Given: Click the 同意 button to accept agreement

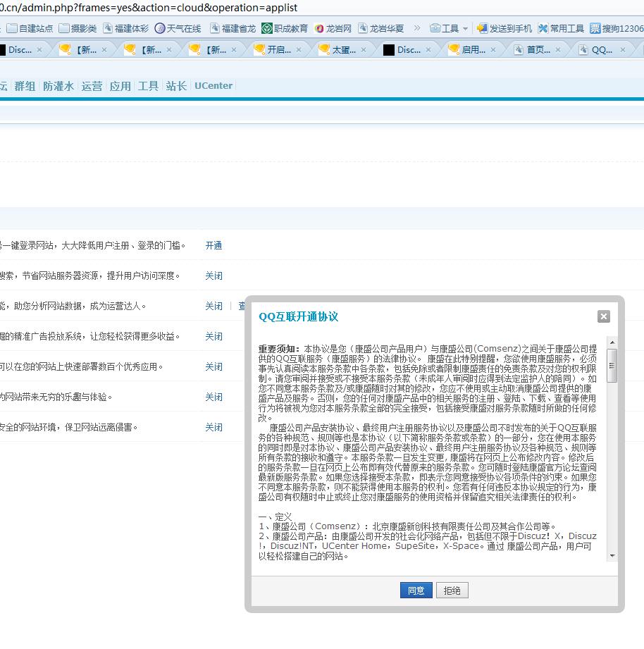Looking at the screenshot, I should coord(416,591).
